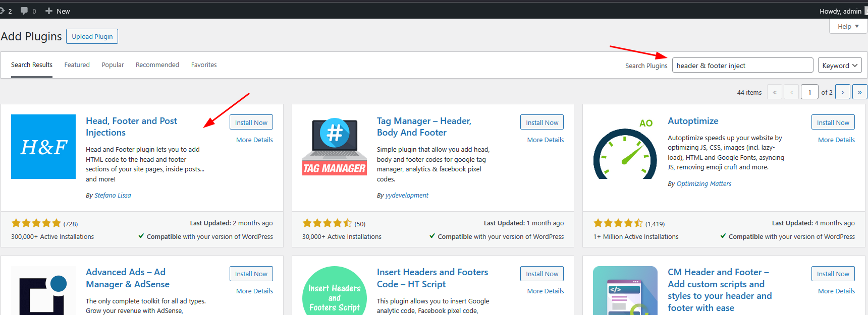Click the Search Plugins input field
868x315 pixels.
[742, 66]
